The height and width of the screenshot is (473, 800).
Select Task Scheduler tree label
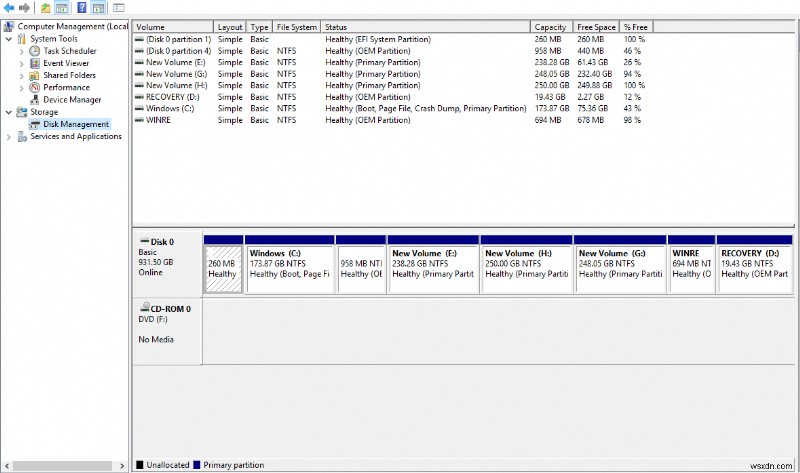[70, 51]
